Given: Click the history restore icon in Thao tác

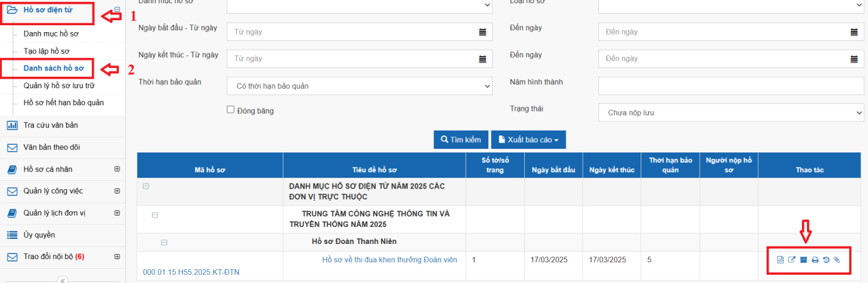Looking at the screenshot, I should tap(826, 260).
